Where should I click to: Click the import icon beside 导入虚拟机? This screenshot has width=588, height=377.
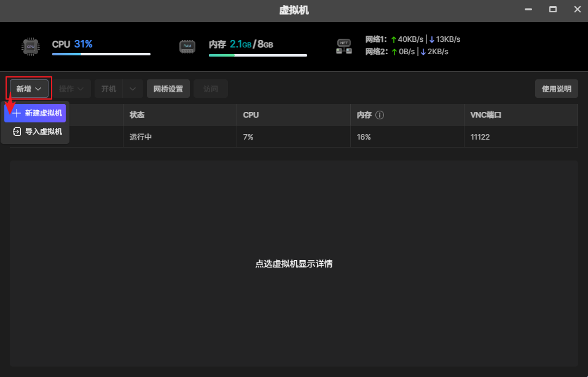17,131
